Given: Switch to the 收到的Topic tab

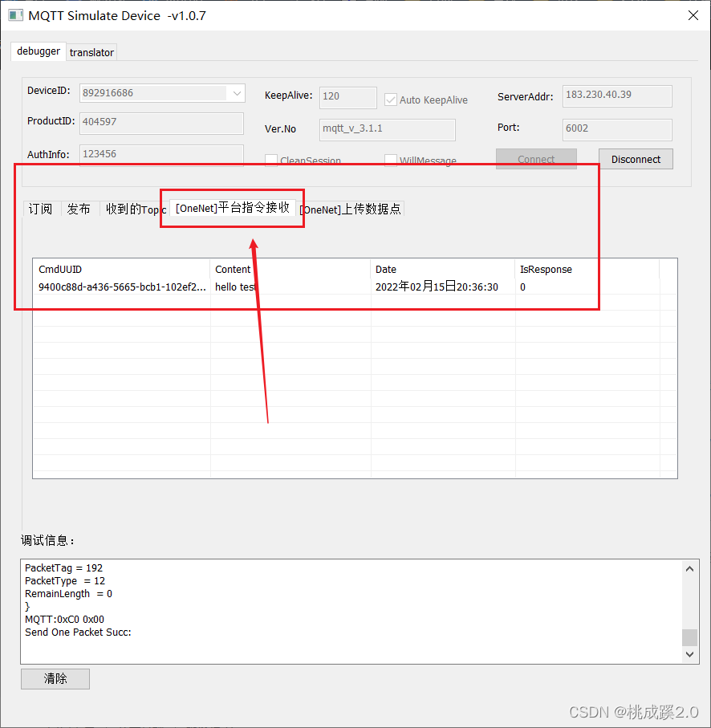Looking at the screenshot, I should tap(136, 209).
